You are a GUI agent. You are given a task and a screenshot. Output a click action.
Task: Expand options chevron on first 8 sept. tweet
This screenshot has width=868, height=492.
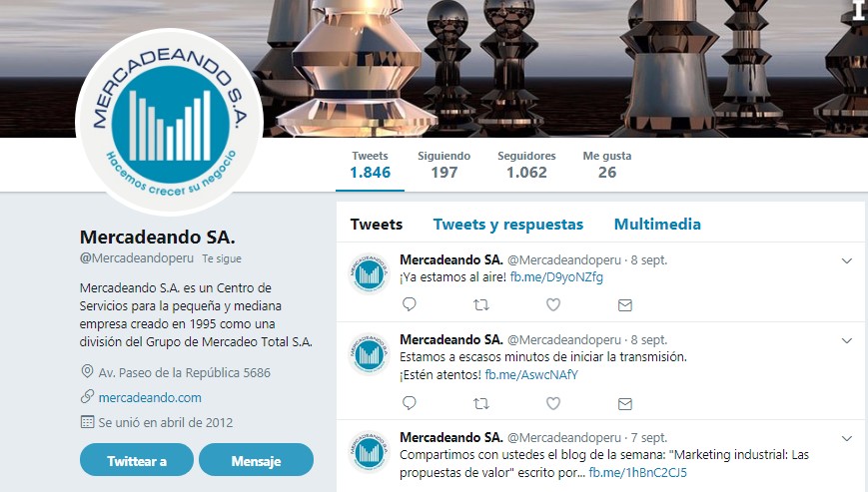(846, 260)
